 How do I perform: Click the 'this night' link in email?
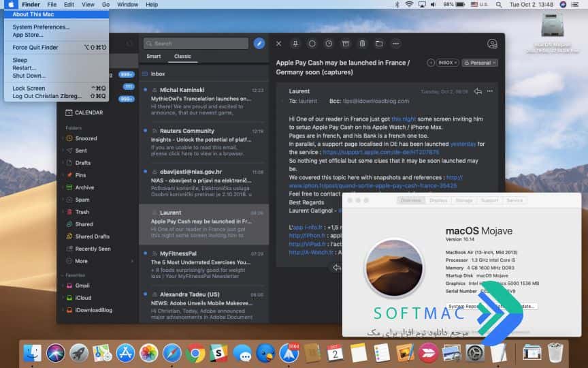click(x=404, y=119)
